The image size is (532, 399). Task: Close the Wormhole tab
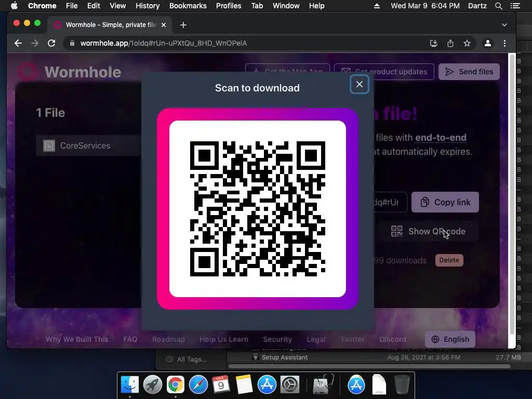(164, 25)
